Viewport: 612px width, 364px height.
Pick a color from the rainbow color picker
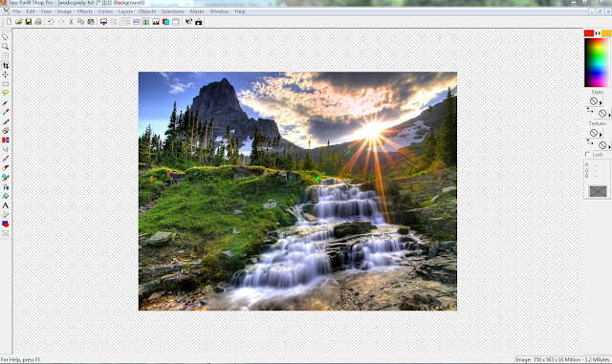pos(597,62)
